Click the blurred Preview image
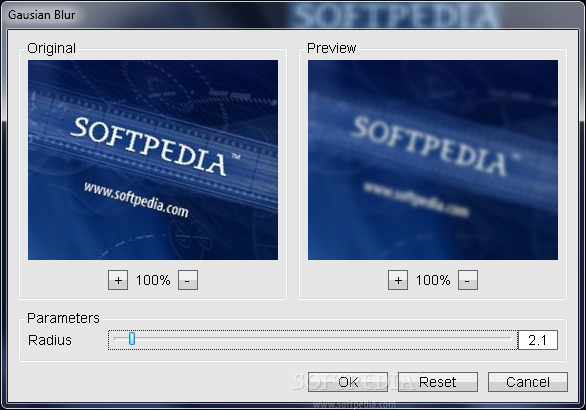 point(433,160)
